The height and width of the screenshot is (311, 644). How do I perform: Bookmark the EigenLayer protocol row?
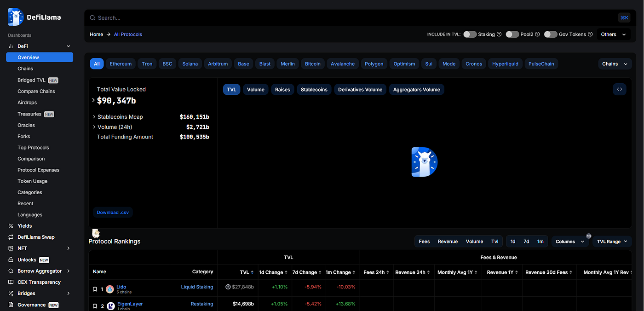click(95, 306)
